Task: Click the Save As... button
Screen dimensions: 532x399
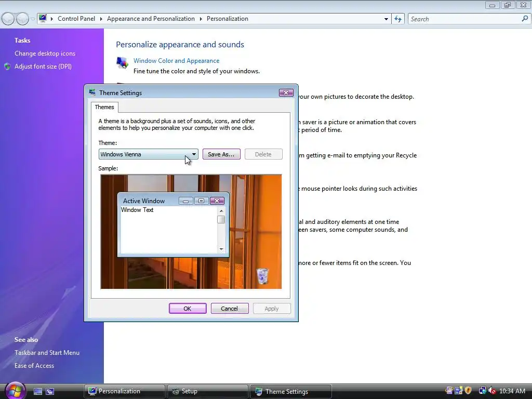Action: (221, 154)
